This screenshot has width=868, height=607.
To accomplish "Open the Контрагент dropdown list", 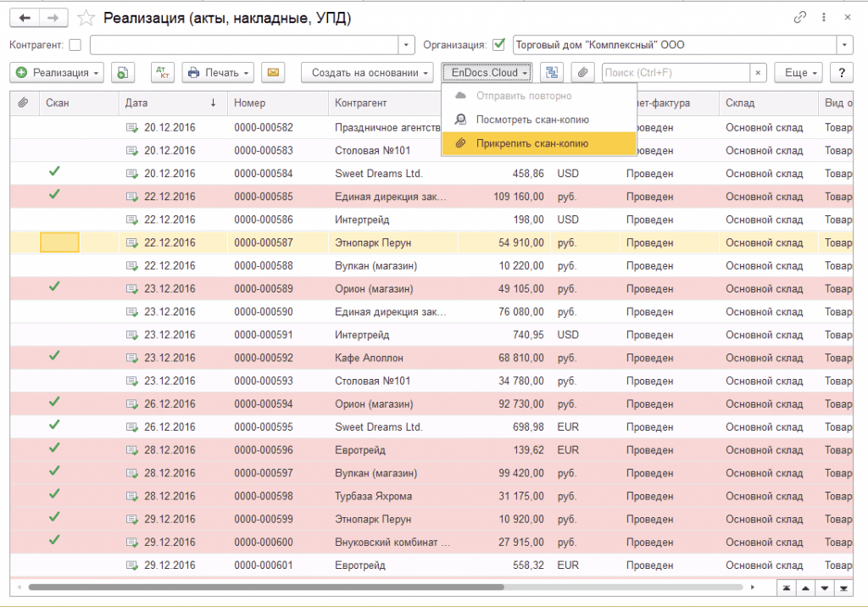I will (x=406, y=45).
